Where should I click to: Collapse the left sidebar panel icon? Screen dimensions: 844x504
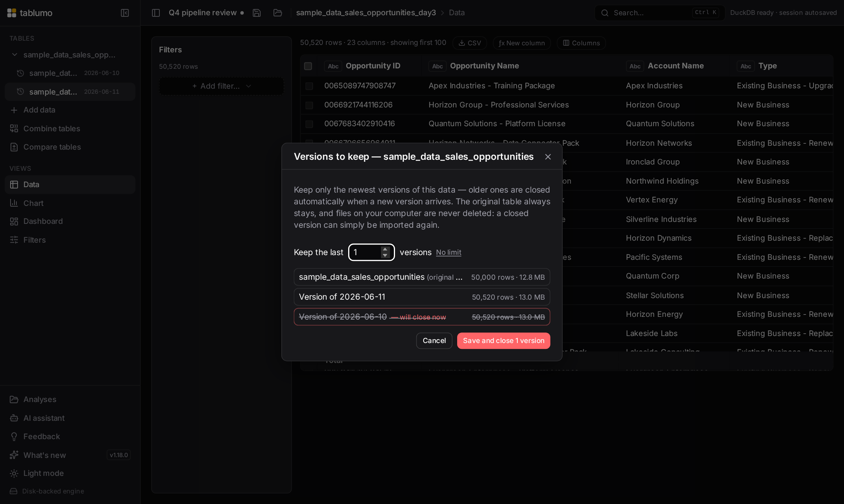[125, 13]
